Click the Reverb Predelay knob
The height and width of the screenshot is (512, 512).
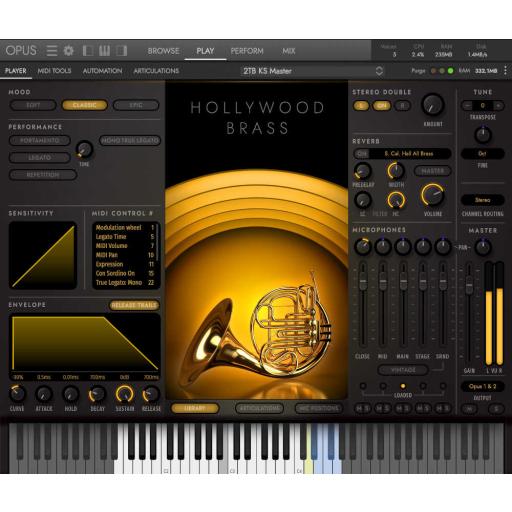(362, 171)
